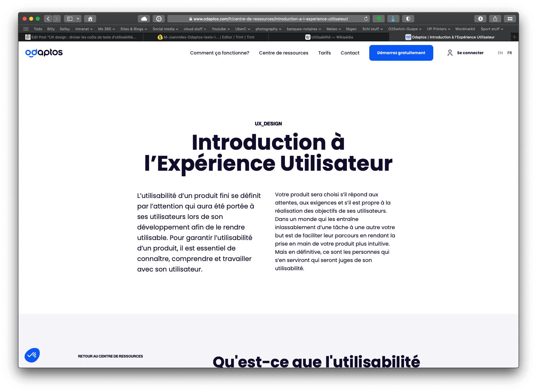Add a new tab with plus icon

(x=514, y=37)
